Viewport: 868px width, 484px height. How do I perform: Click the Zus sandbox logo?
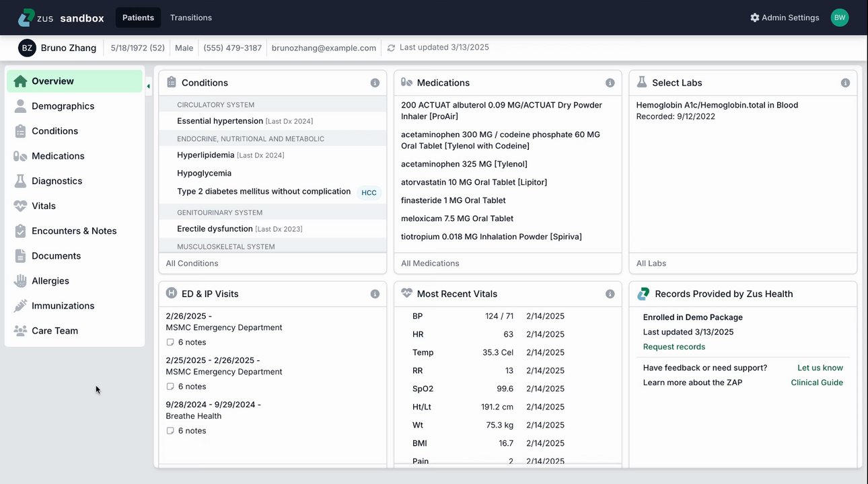tap(61, 17)
